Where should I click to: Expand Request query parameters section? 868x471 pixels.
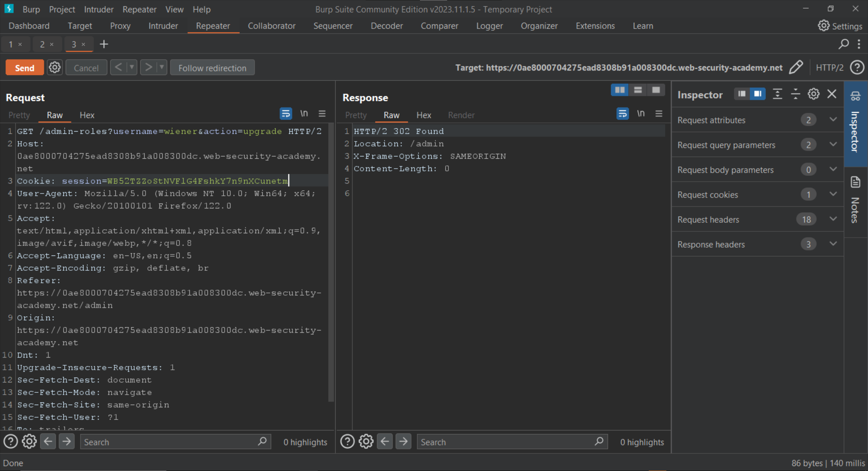coord(833,145)
